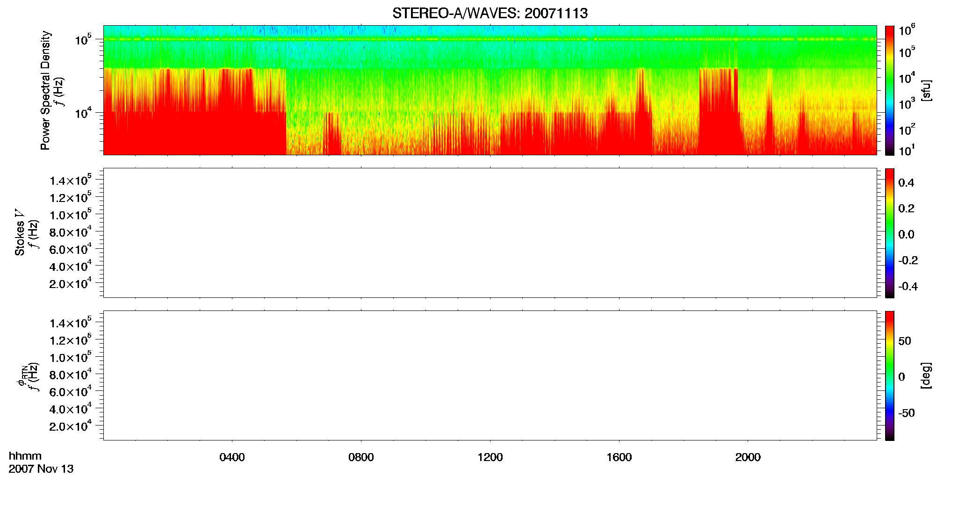This screenshot has width=980, height=505.
Task: Click the [sfu] colorbar unit label
Action: click(926, 90)
